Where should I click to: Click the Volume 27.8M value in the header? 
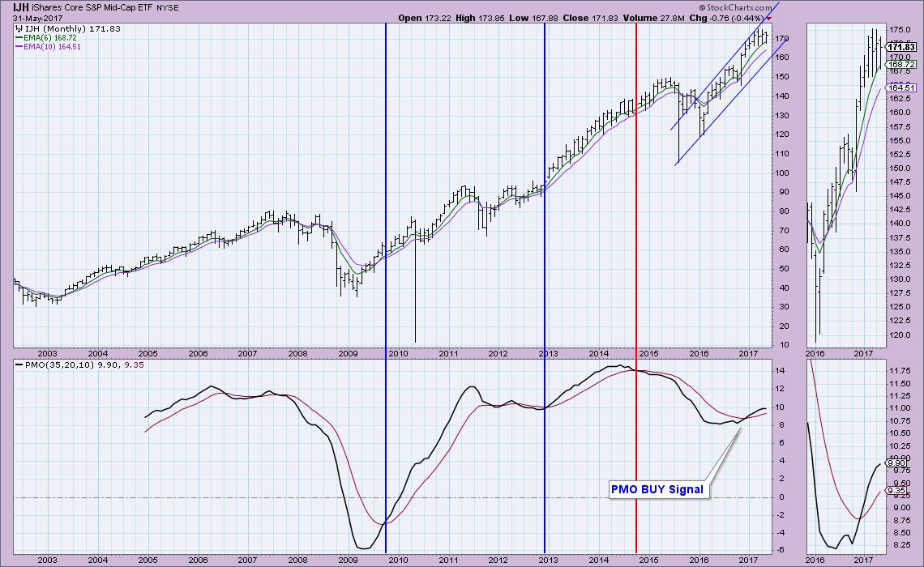pos(653,19)
